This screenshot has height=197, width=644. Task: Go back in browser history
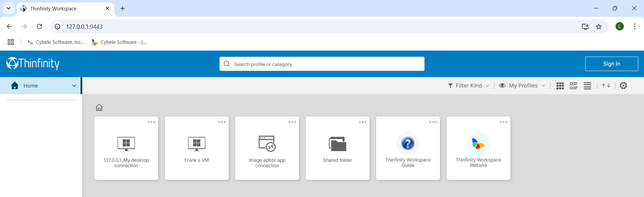click(x=9, y=26)
